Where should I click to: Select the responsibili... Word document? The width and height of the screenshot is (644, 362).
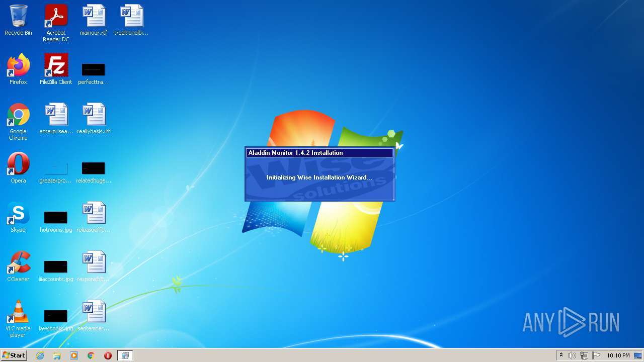[x=94, y=266]
